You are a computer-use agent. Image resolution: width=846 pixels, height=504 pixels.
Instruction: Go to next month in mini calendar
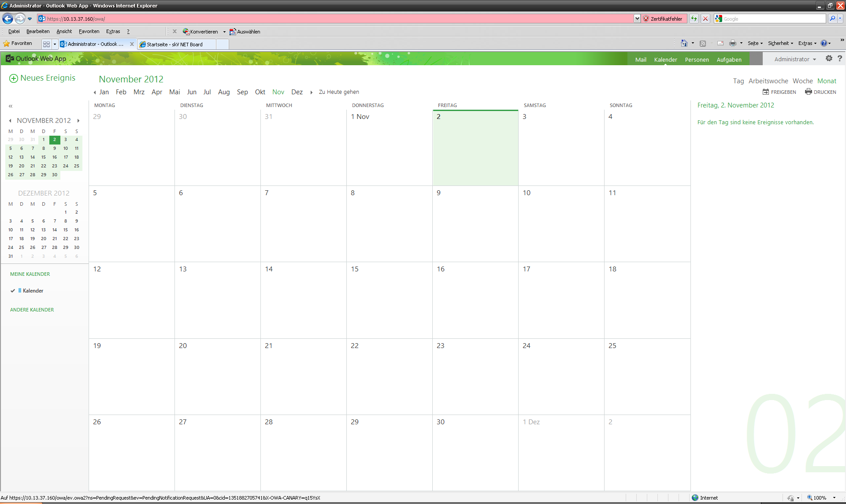(78, 121)
